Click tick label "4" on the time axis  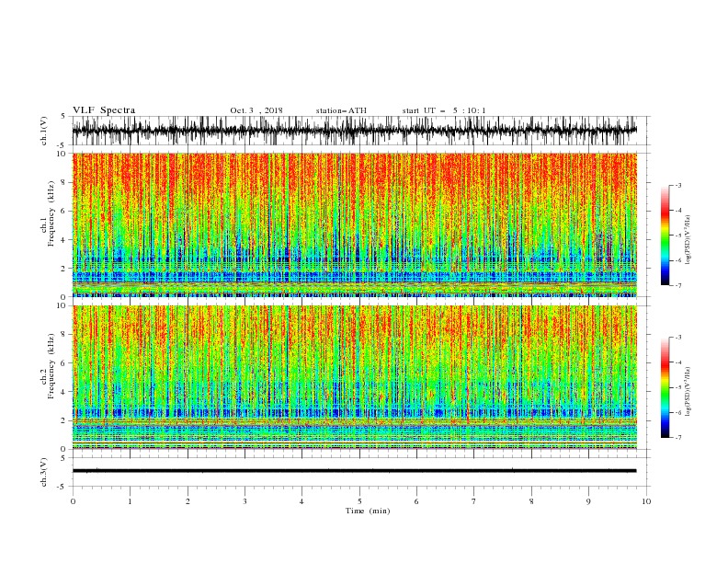[301, 501]
